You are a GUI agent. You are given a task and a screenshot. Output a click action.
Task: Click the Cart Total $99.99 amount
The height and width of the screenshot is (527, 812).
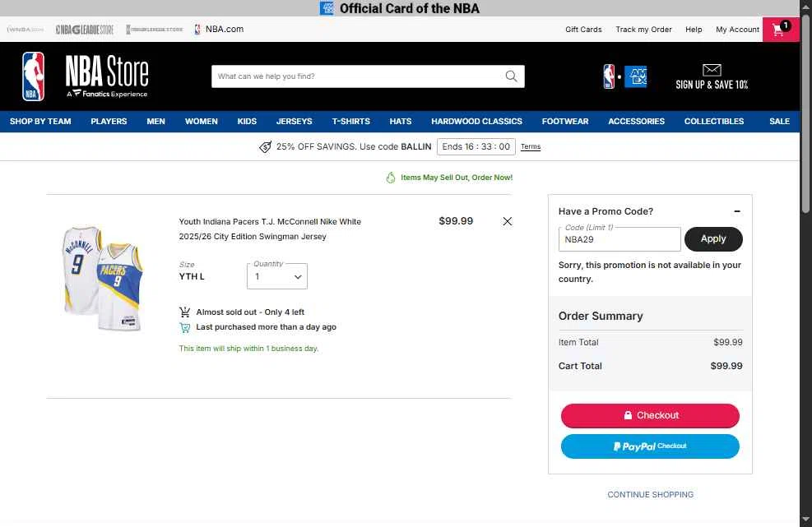coord(726,366)
